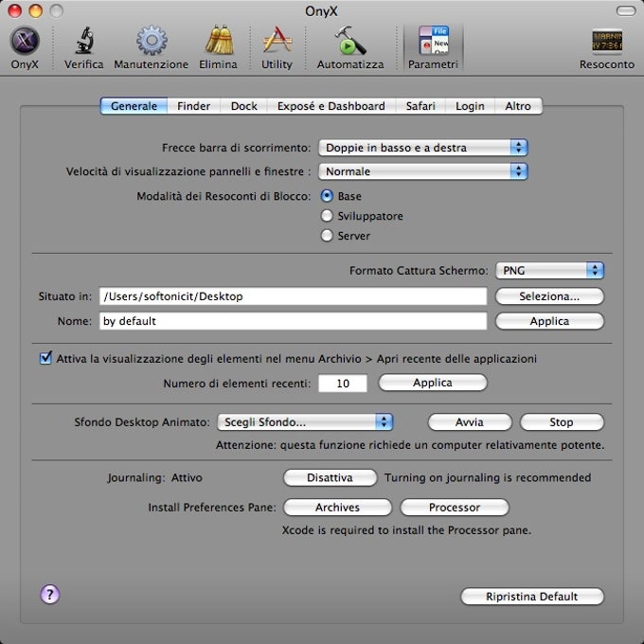
Task: Select the Server radio button
Action: 327,235
